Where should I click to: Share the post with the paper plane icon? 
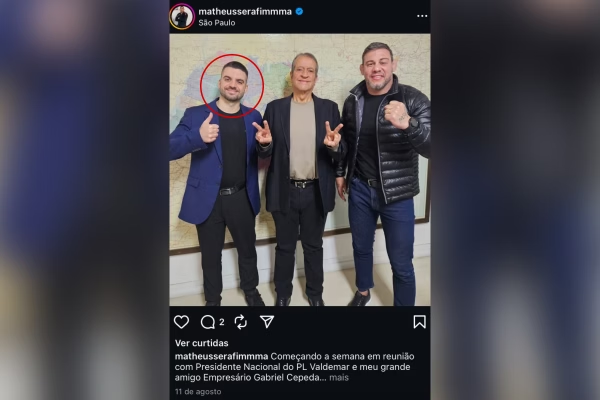coord(267,322)
